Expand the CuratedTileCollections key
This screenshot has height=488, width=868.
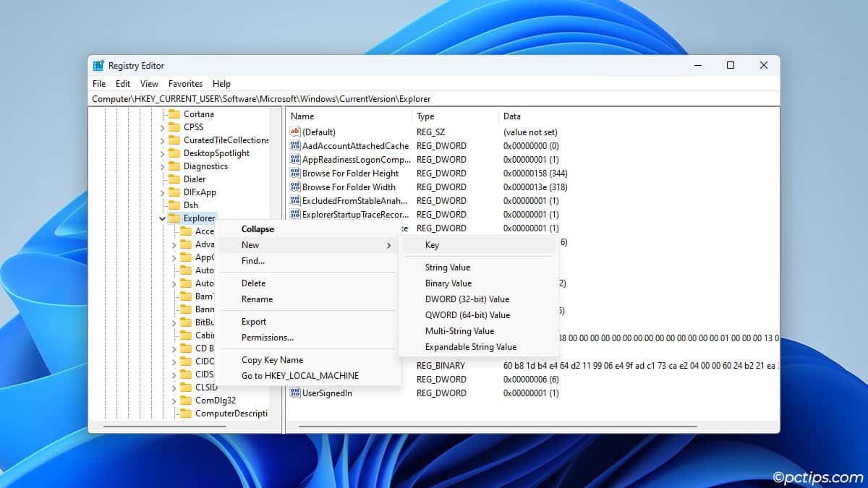tap(162, 140)
